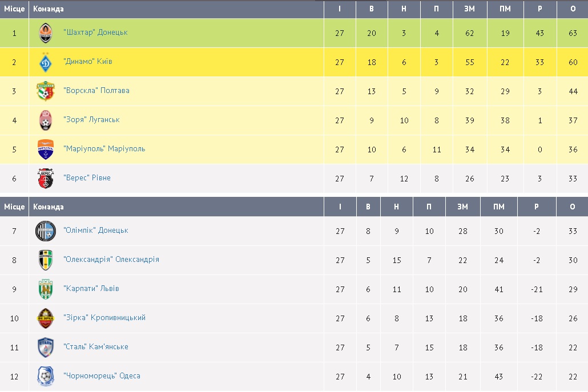Open the "Олександрія" Олександрія team link
Viewport: 588px width, 392px height.
111,260
